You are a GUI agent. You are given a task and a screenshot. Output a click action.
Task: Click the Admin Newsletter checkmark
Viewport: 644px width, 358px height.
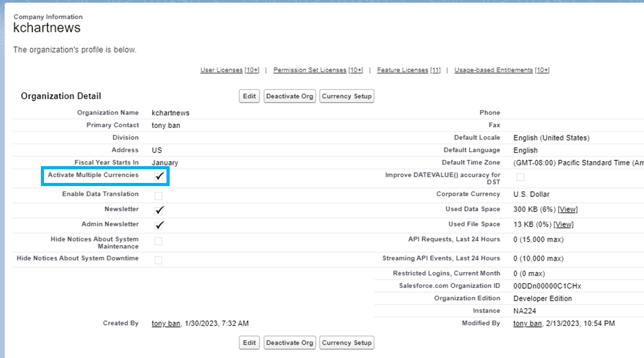[x=160, y=225]
